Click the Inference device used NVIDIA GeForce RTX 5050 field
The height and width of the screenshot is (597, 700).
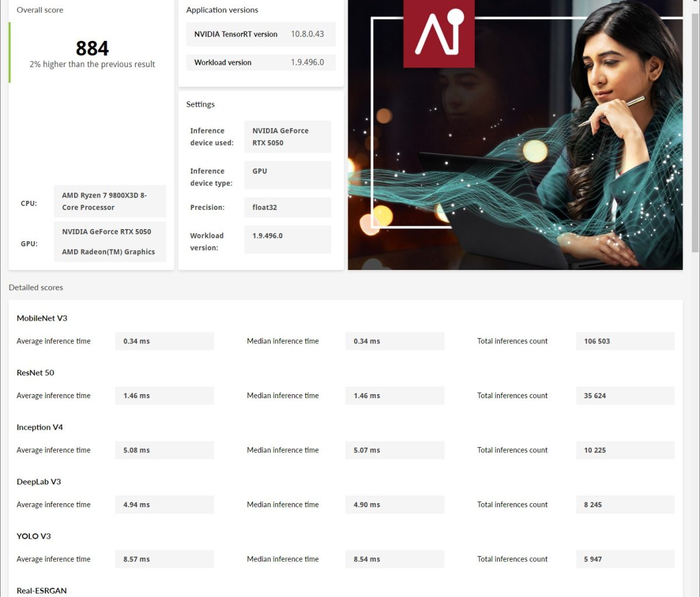coord(287,137)
